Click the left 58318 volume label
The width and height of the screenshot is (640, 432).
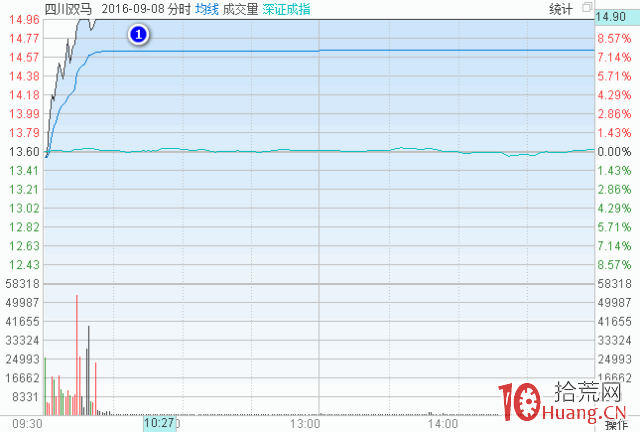(22, 284)
